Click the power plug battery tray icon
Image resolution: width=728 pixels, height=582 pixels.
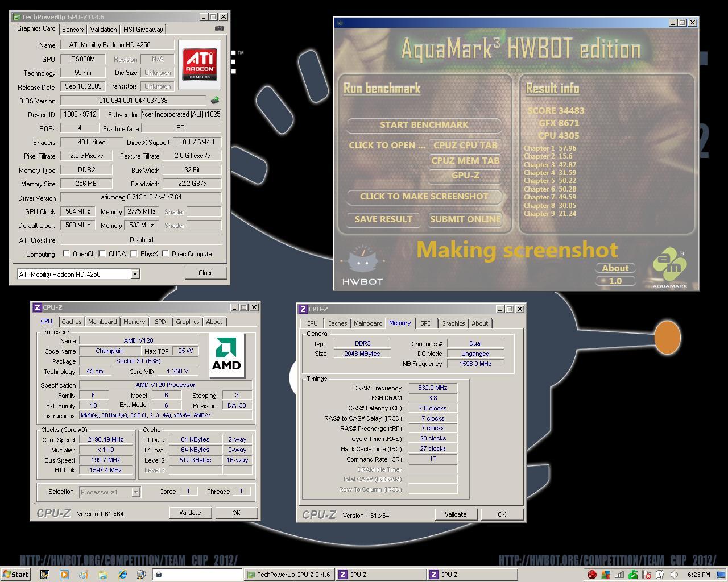pyautogui.click(x=660, y=575)
